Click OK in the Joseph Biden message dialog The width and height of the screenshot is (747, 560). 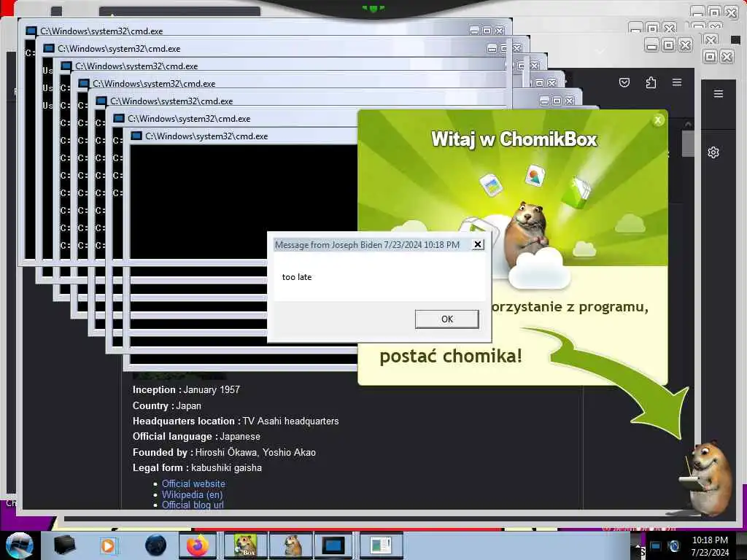pos(447,319)
